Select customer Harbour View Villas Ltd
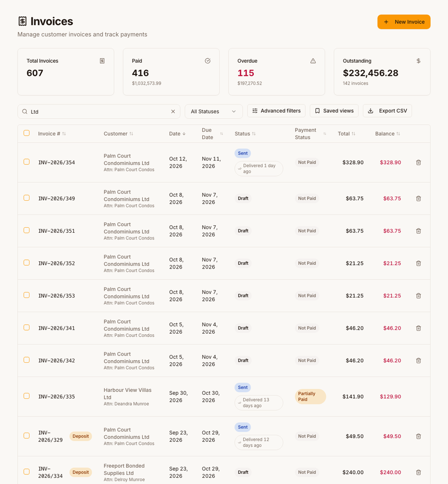Image resolution: width=448 pixels, height=484 pixels. tap(127, 393)
